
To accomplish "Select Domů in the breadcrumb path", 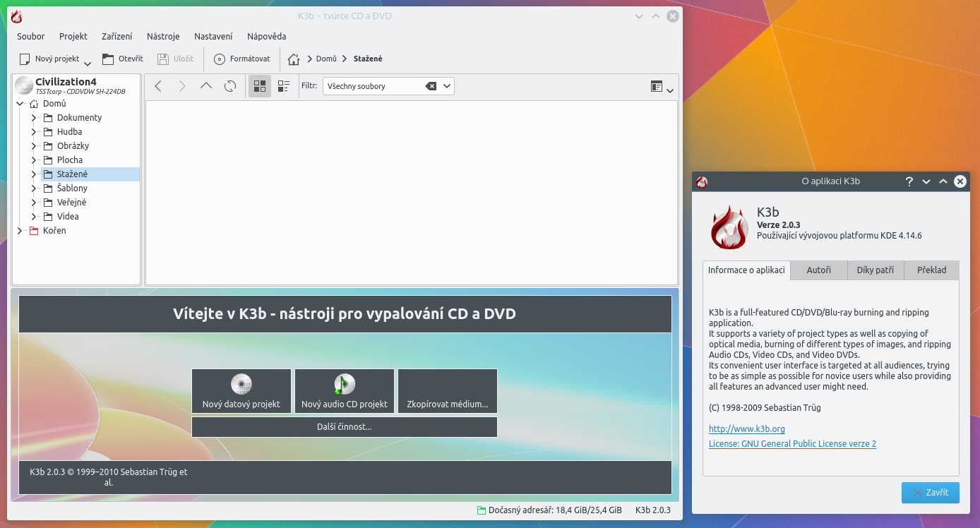I will (x=326, y=59).
